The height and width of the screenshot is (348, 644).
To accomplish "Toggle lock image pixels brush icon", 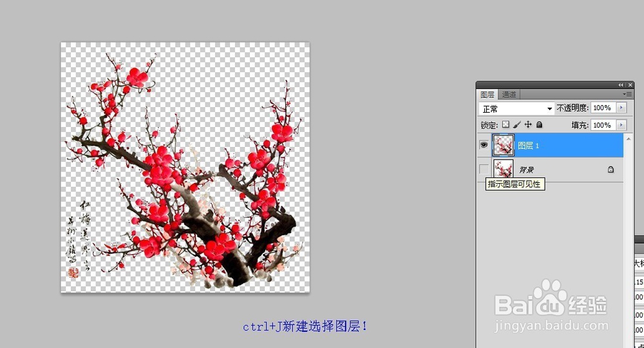I will (x=517, y=124).
